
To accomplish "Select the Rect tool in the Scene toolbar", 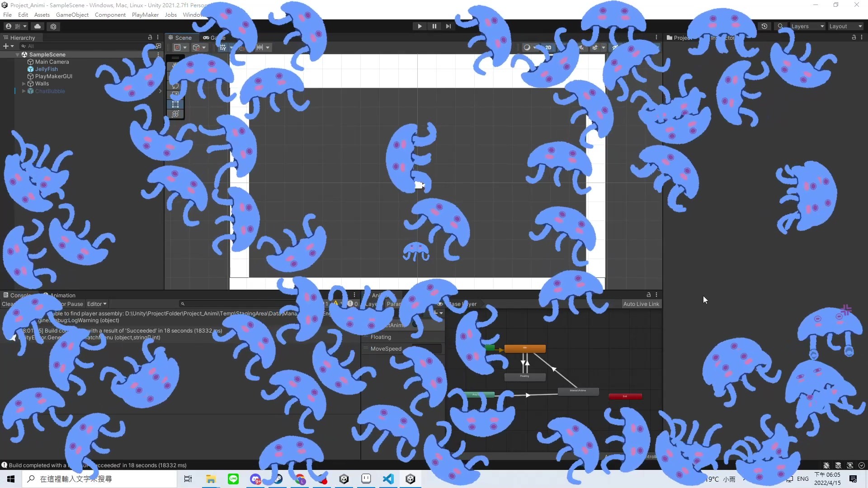I will click(x=175, y=104).
